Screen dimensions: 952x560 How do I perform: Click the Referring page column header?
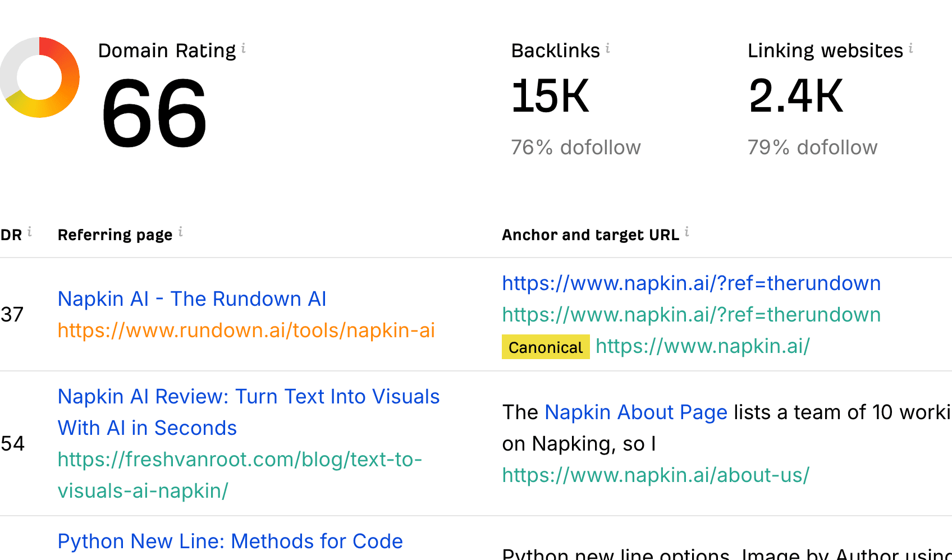115,235
